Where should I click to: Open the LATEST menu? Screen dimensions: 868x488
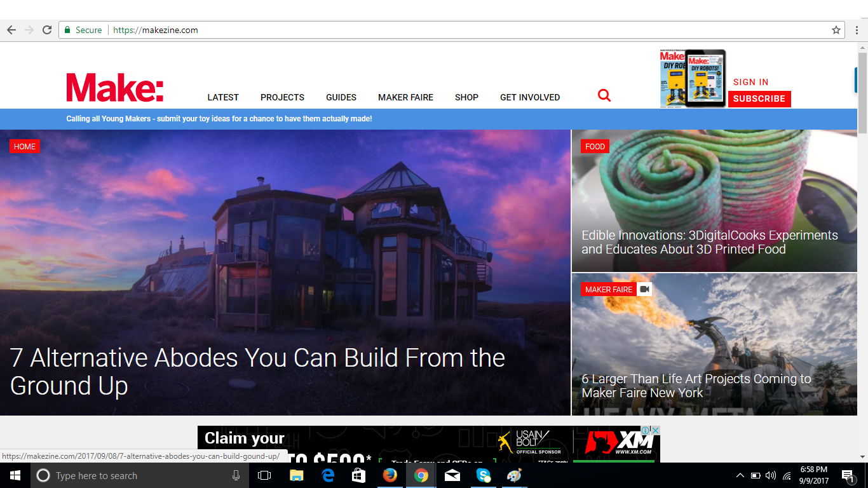pos(223,97)
